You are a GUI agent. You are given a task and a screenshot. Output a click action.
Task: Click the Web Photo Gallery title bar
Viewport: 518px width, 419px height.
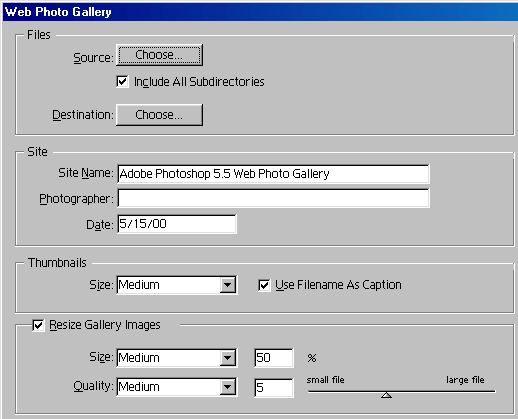point(260,12)
